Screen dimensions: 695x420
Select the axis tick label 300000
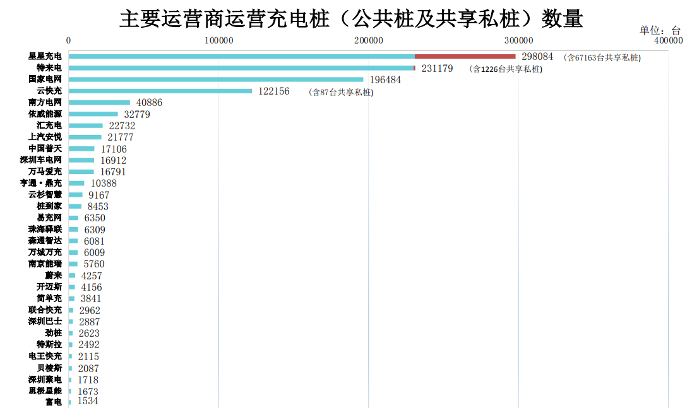(519, 41)
